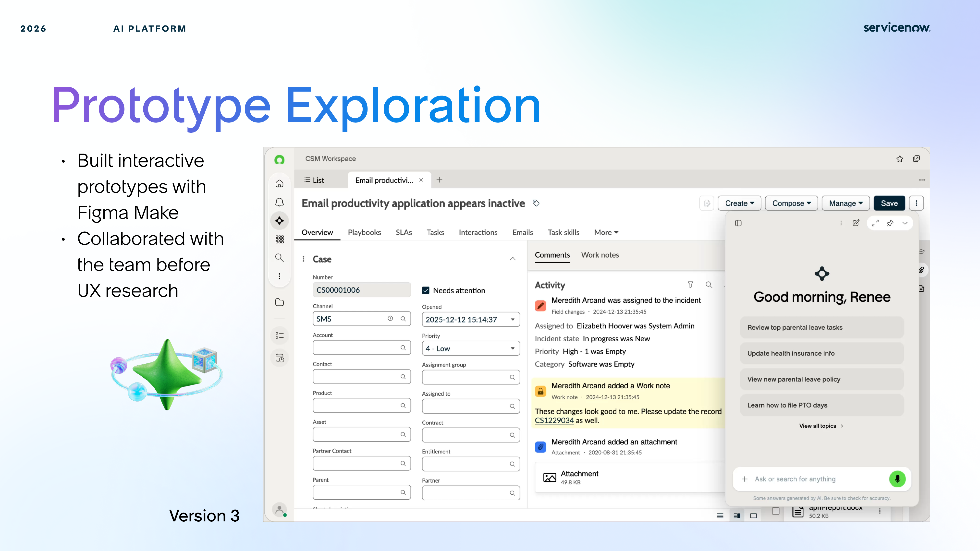Click microphone button in assistant input
The height and width of the screenshot is (551, 980).
[897, 479]
